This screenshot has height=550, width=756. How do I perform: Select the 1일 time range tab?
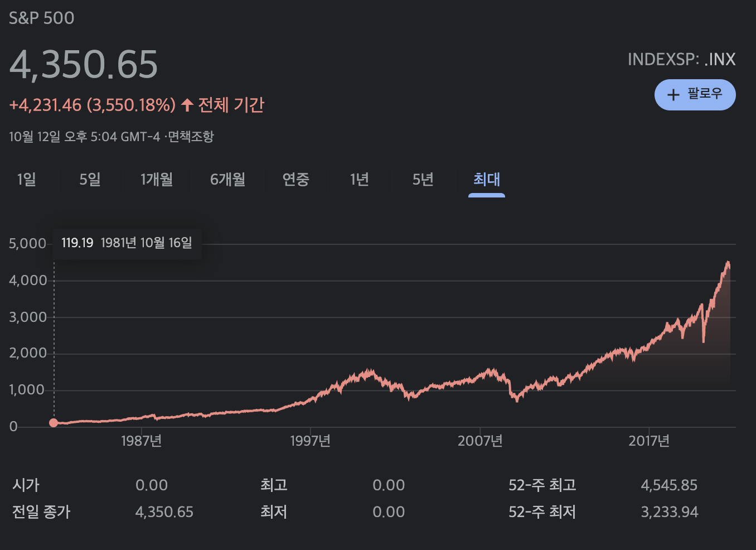[x=27, y=180]
